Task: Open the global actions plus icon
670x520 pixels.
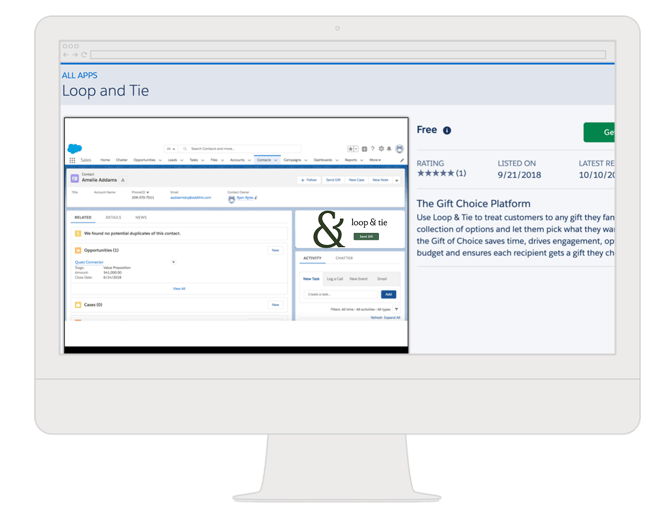Action: tap(364, 149)
